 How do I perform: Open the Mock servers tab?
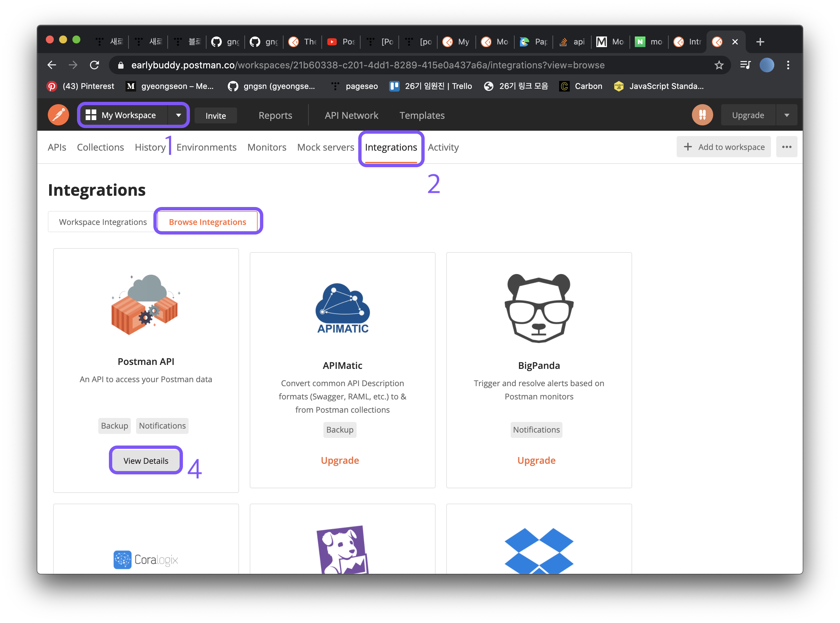325,147
